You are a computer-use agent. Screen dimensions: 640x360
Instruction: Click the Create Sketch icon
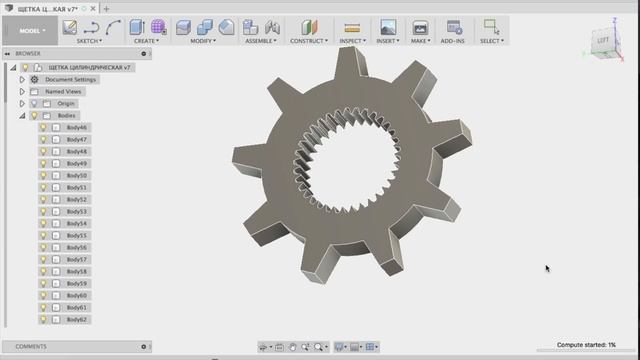point(70,27)
